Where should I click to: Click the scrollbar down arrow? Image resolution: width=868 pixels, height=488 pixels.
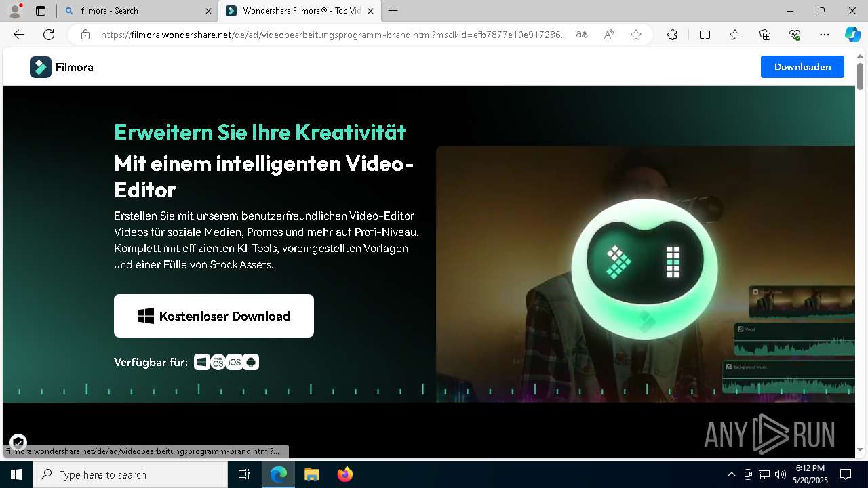[x=860, y=449]
